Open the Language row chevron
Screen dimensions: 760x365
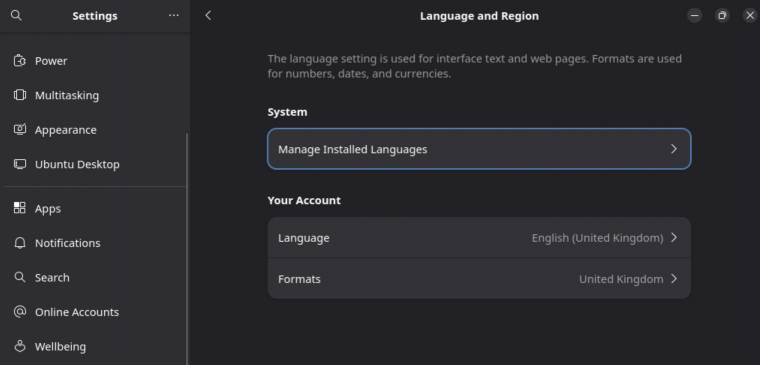[674, 238]
